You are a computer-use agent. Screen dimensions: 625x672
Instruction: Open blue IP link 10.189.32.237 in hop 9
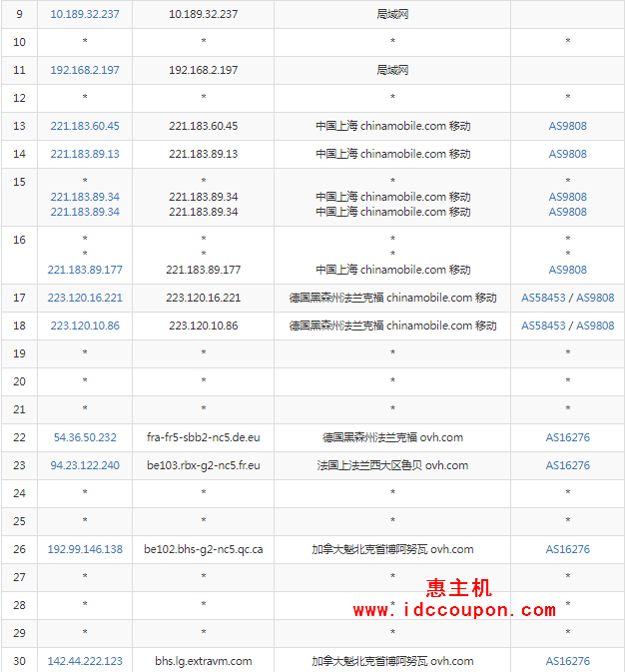(85, 15)
